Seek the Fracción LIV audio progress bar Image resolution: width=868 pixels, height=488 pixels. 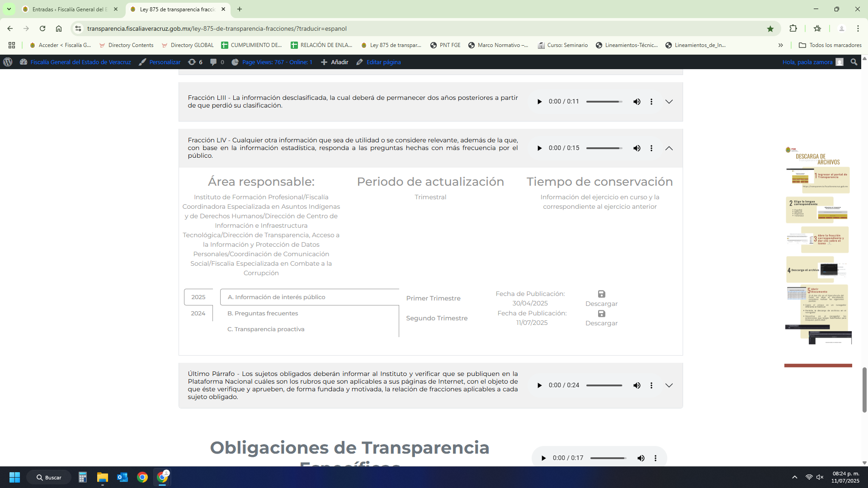[x=604, y=148]
